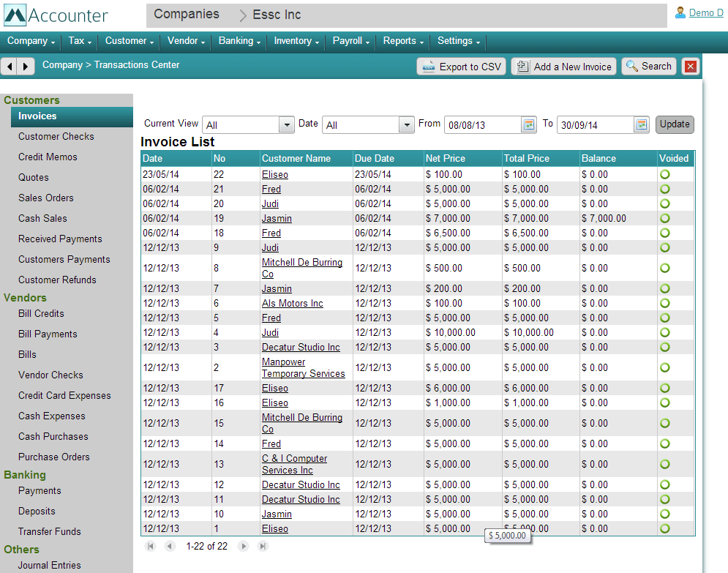Click the To date input field
The height and width of the screenshot is (573, 728).
(x=596, y=125)
